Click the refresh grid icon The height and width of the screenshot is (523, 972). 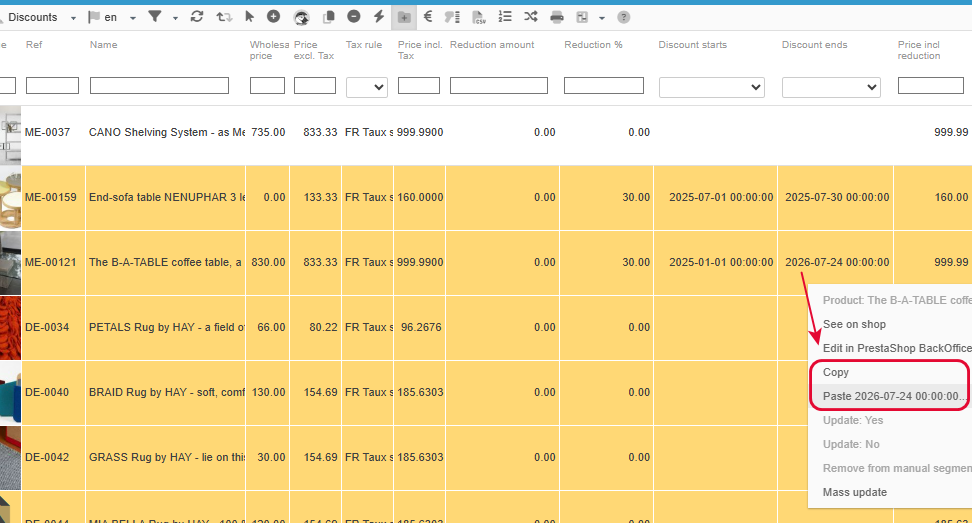point(197,17)
